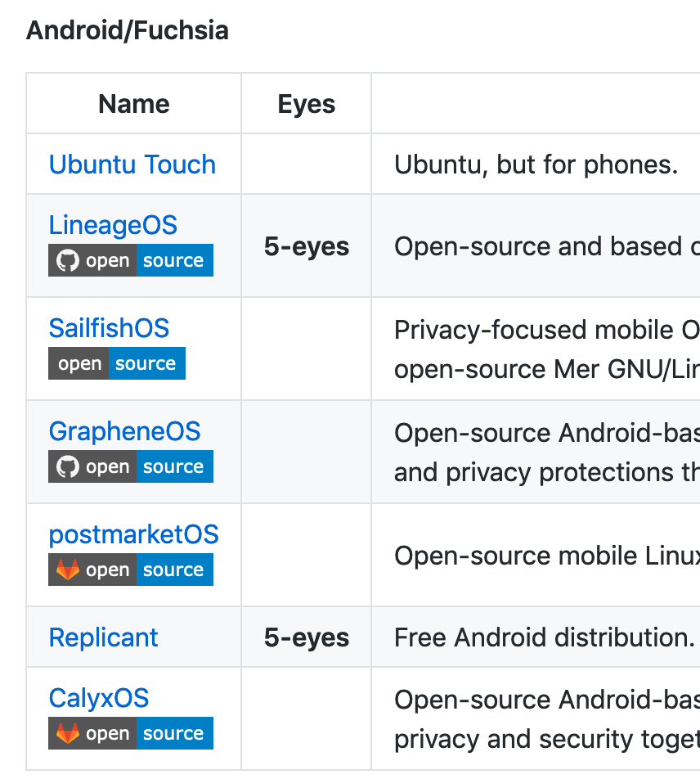
Task: Open the Replicant link
Action: [x=103, y=637]
